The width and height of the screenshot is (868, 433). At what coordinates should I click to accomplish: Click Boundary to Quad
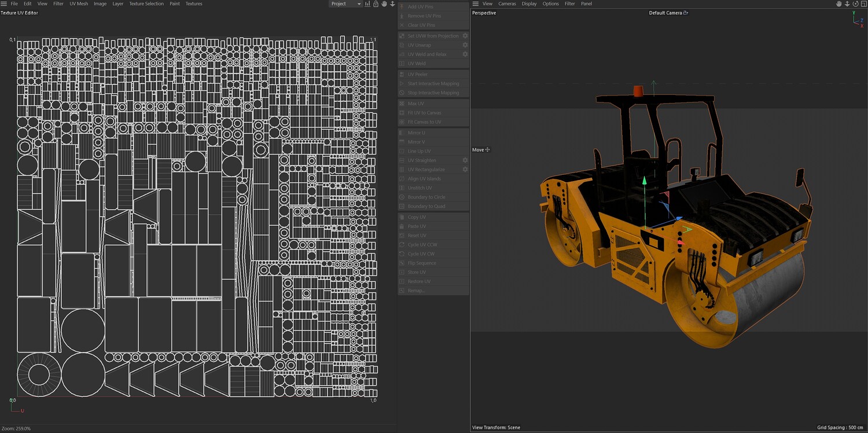pyautogui.click(x=433, y=207)
